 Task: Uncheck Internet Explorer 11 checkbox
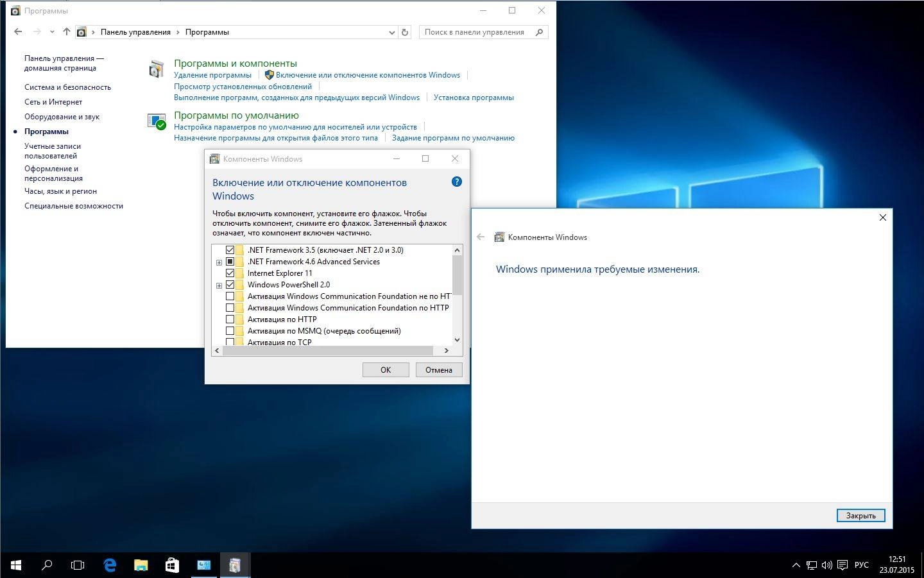point(230,273)
